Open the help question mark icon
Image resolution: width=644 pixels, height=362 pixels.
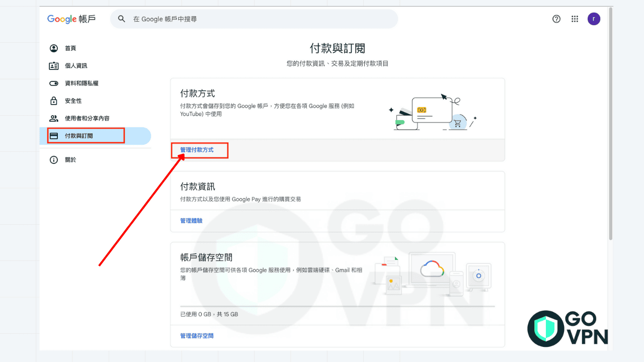click(x=556, y=19)
